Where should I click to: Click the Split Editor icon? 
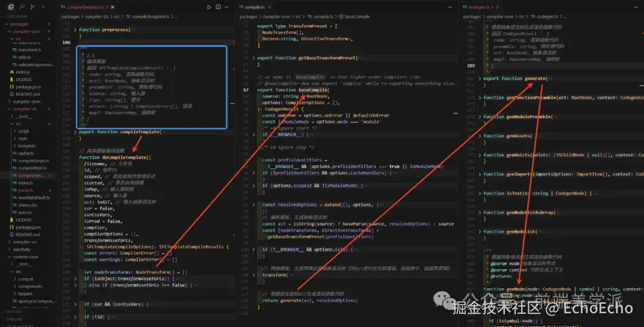[x=217, y=7]
